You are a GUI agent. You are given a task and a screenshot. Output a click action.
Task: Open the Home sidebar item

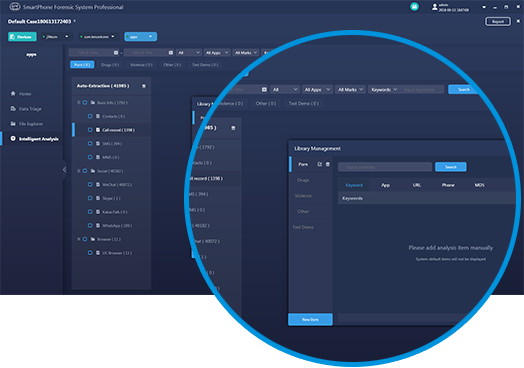click(21, 94)
